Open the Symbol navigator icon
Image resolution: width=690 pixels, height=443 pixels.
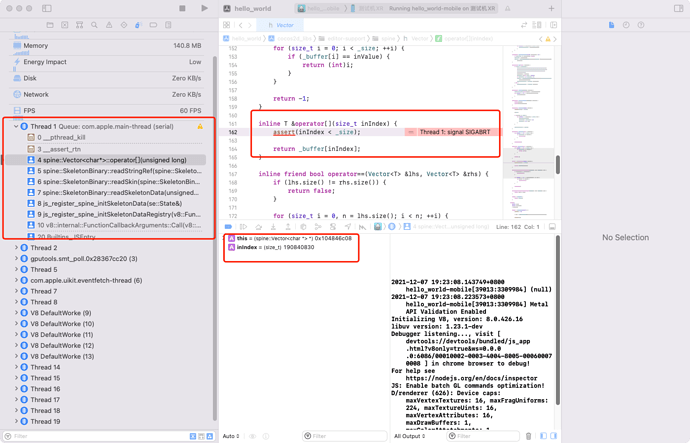point(80,25)
